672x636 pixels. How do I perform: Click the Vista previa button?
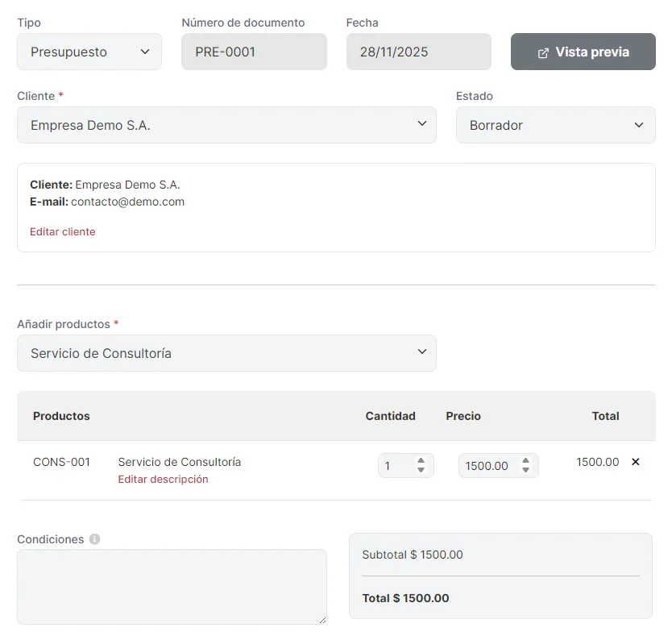(x=583, y=52)
